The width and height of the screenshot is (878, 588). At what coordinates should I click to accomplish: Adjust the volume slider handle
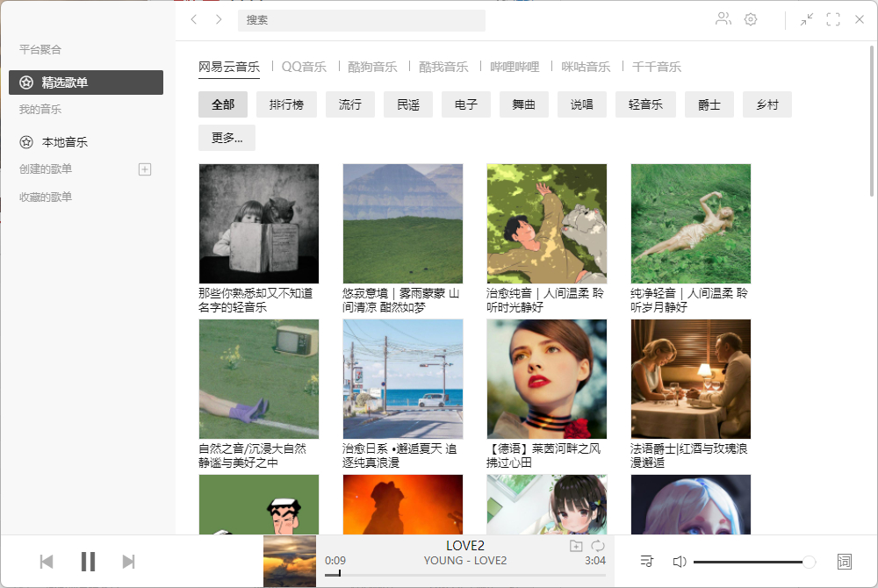[x=809, y=562]
